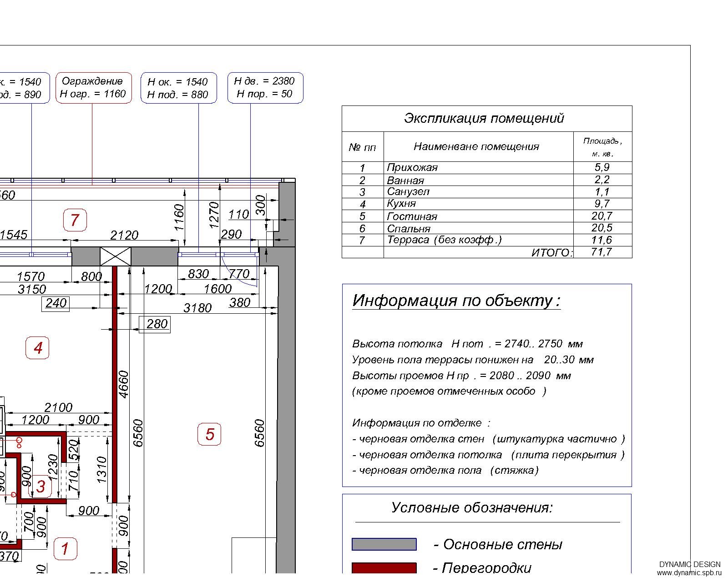Click the 'Гостиная' row in the table
The height and width of the screenshot is (582, 728).
tap(487, 216)
